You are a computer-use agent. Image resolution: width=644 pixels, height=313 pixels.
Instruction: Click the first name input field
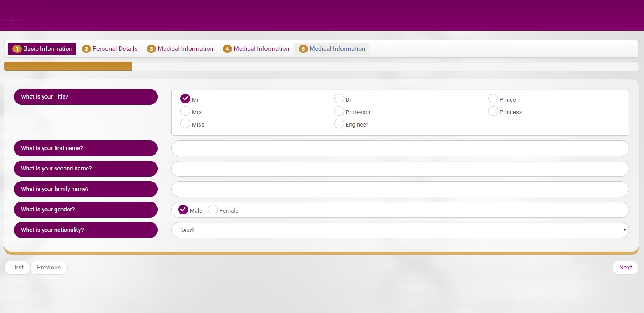coord(400,148)
